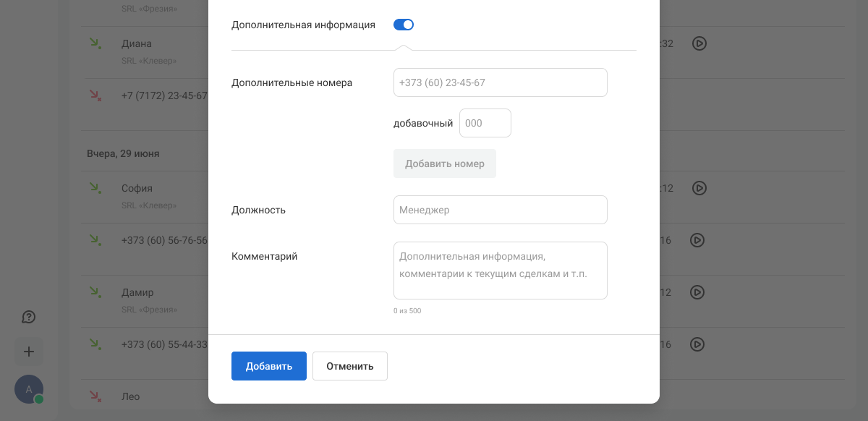Click the outgoing call arrow beside Лео
Image resolution: width=868 pixels, height=421 pixels.
(95, 396)
